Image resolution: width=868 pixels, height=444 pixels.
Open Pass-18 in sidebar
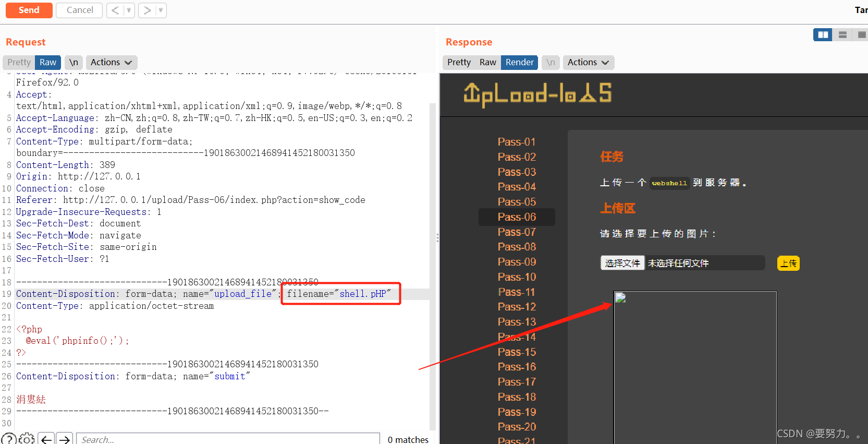click(x=517, y=397)
